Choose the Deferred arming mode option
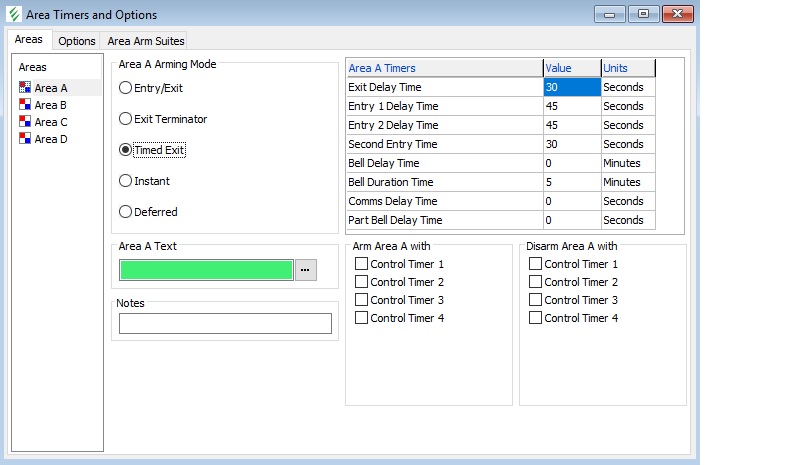800x465 pixels. click(x=126, y=212)
